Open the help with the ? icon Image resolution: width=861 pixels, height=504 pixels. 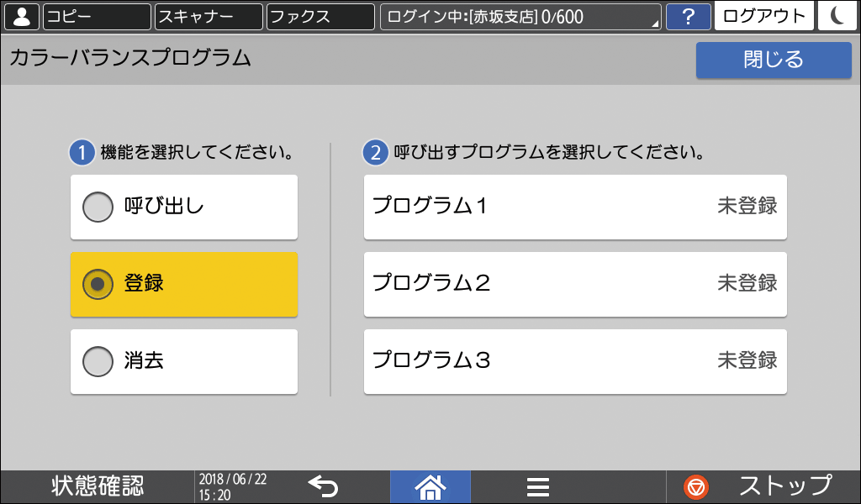click(689, 15)
